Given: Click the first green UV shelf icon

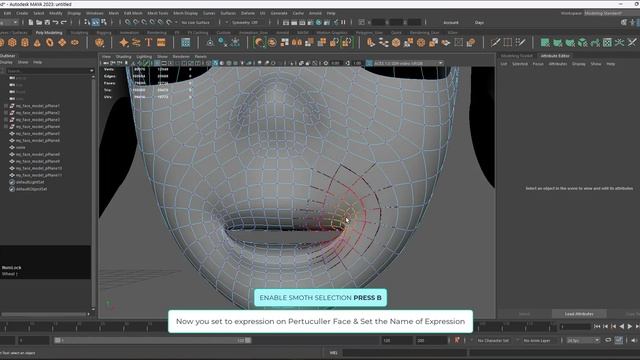Looking at the screenshot, I should click(x=545, y=42).
